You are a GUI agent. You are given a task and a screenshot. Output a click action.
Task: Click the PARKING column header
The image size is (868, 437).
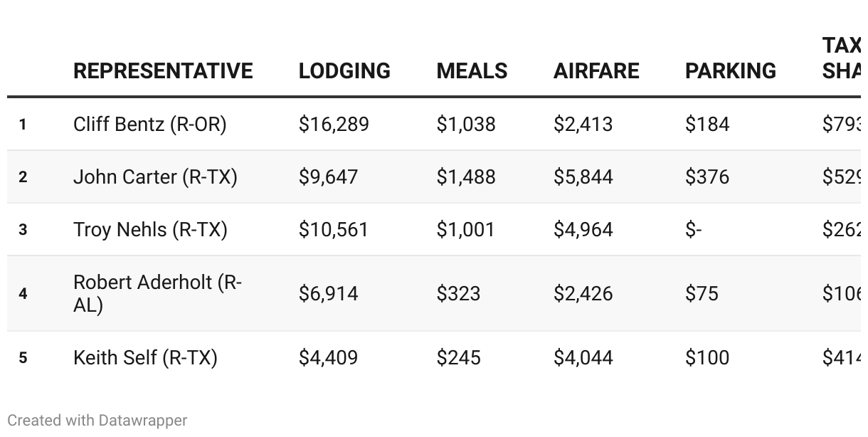point(730,71)
